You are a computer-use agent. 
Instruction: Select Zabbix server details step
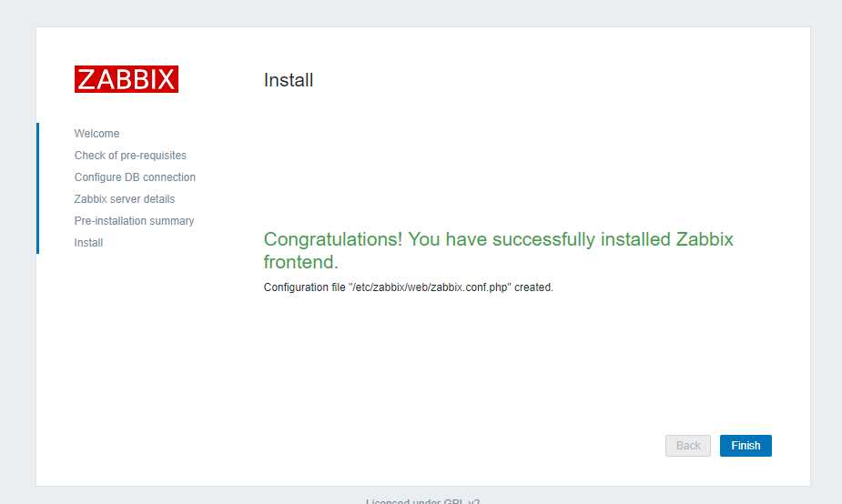pos(125,199)
